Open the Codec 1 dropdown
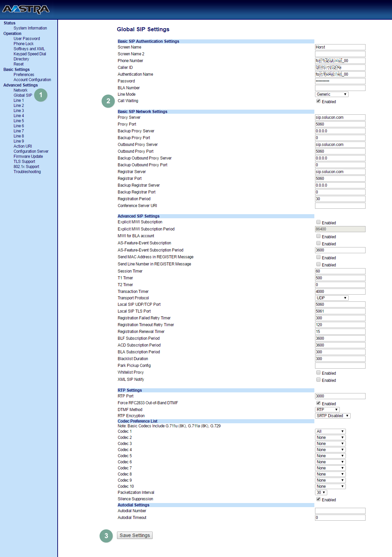392x557 pixels. [x=330, y=431]
